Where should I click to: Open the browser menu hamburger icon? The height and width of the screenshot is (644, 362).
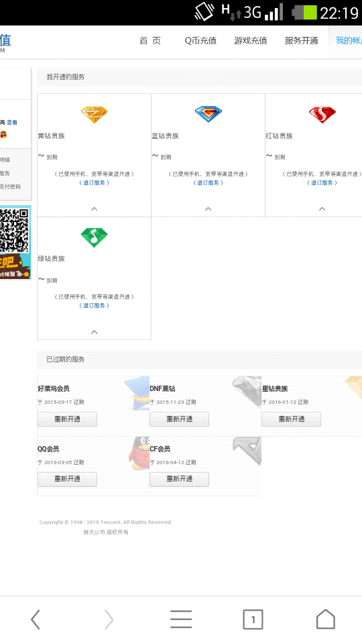(x=181, y=619)
